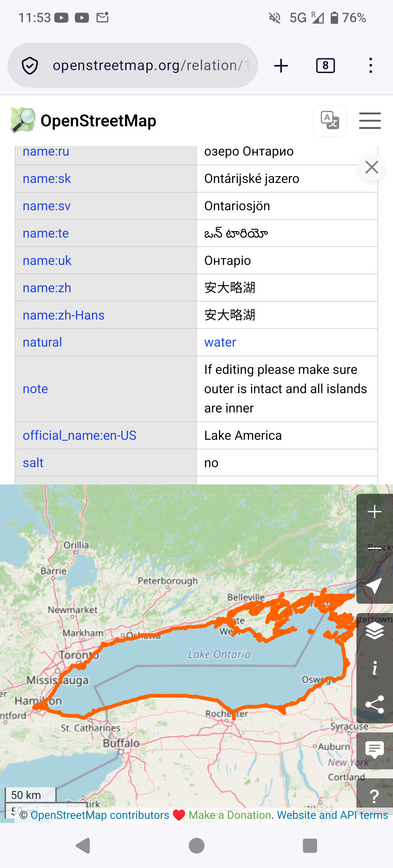Tap the Barrie label on the map
Viewport: 393px width, 868px height.
(x=54, y=571)
